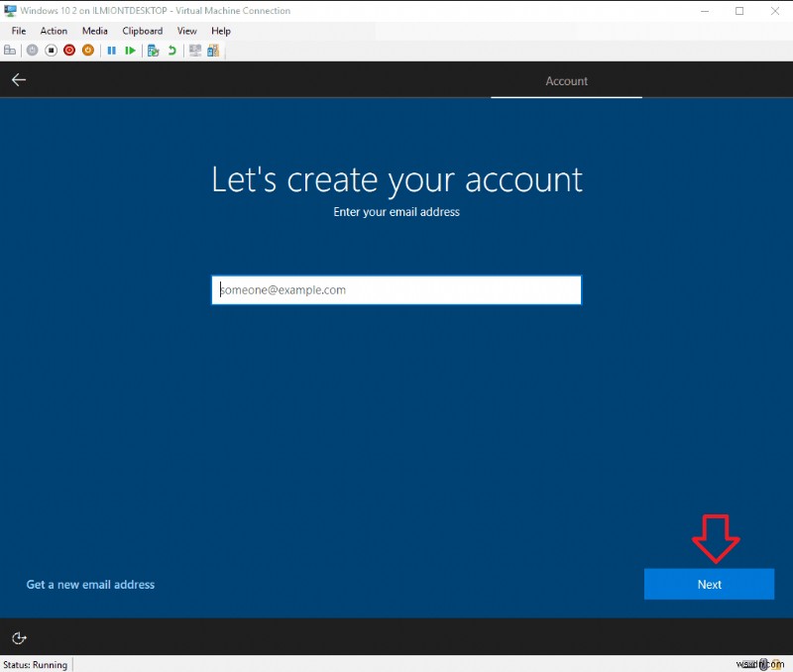
Task: Create a checkpoint of the VM
Action: [154, 51]
